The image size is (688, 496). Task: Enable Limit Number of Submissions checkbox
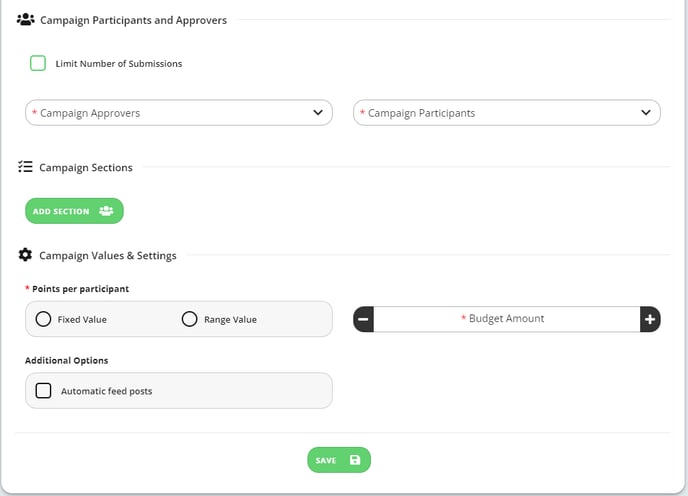pos(38,63)
